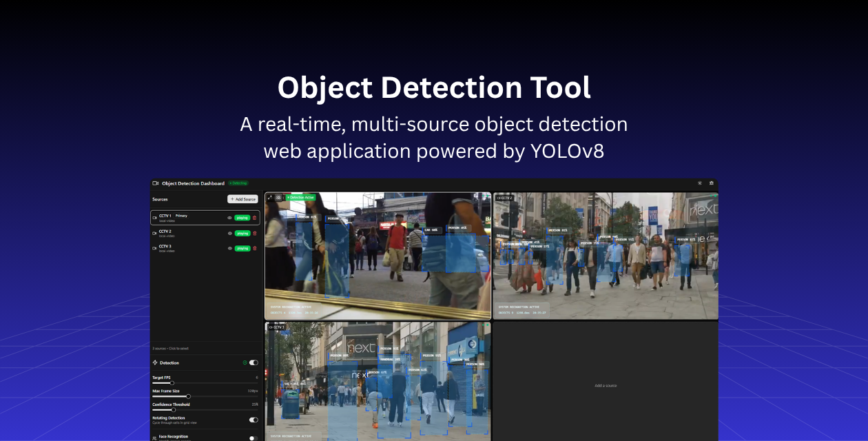Click the playing badge next to CCTV 1
868x441 pixels.
pos(242,218)
